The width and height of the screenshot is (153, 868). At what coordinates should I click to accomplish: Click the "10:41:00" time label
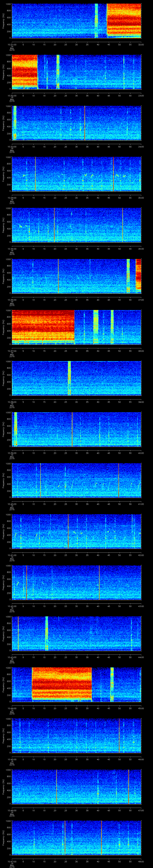[12, 555]
